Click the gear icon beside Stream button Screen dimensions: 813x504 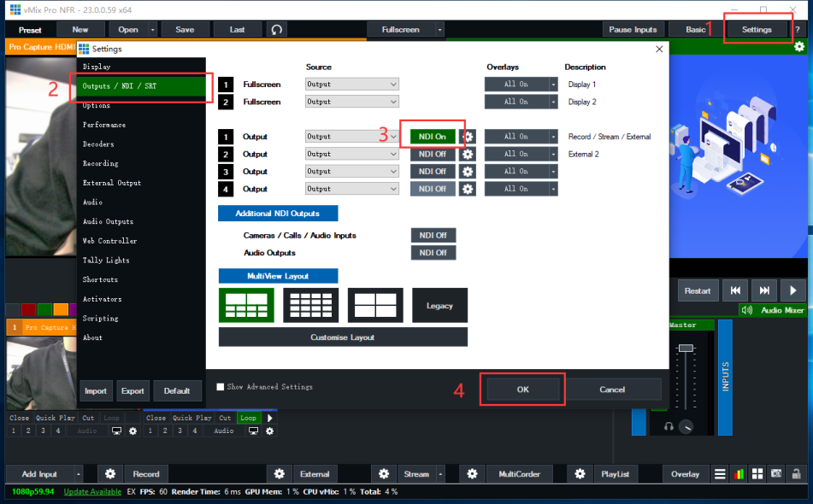point(384,474)
